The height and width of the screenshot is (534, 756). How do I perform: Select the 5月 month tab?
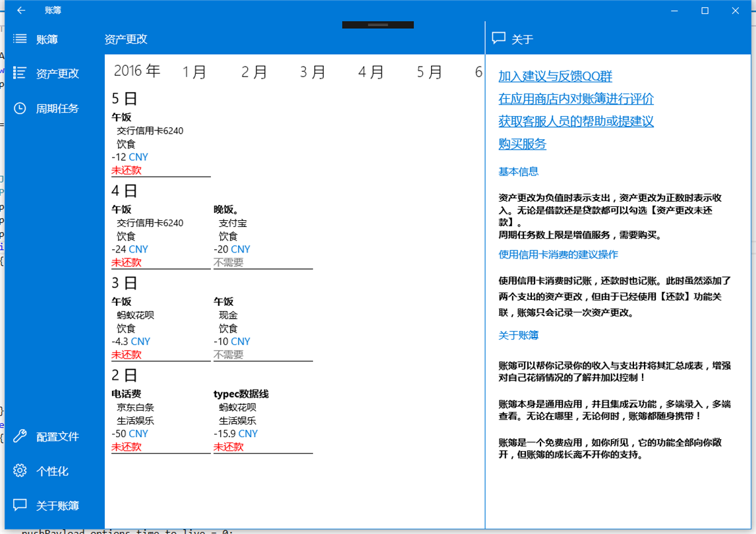click(430, 72)
